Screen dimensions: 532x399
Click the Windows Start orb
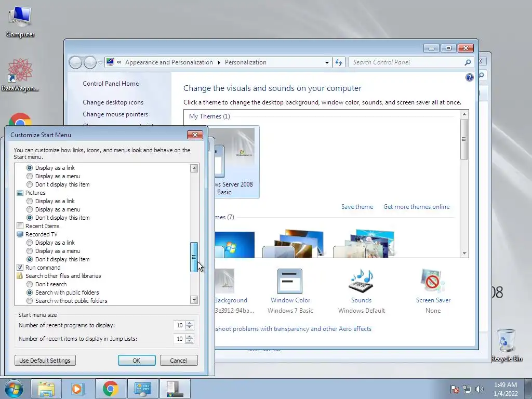tap(14, 389)
